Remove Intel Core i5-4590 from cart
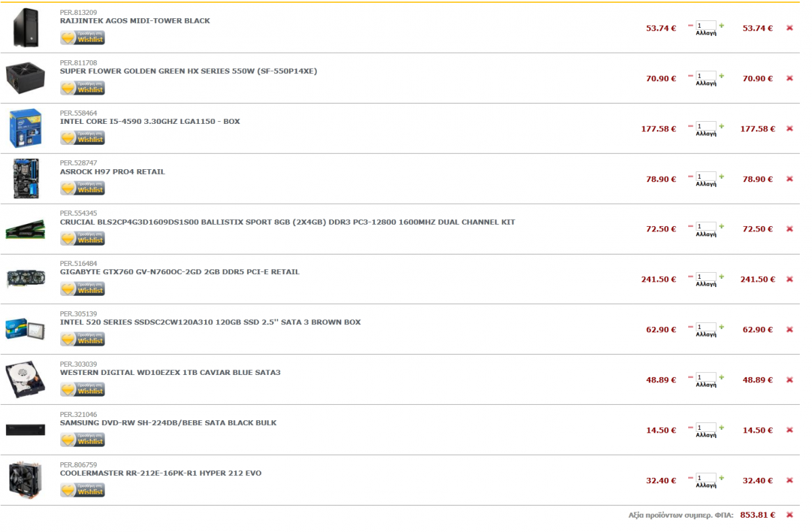The height and width of the screenshot is (532, 812). pos(789,129)
